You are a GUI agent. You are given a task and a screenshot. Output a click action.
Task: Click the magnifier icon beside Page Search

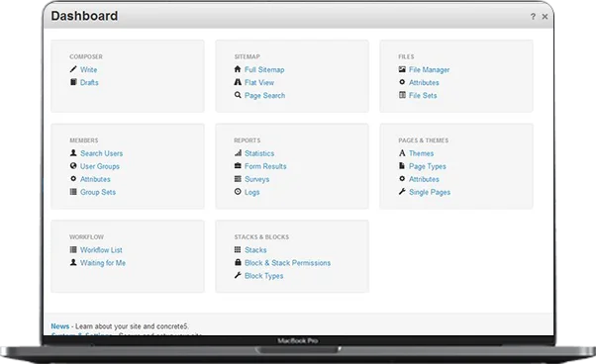point(238,95)
